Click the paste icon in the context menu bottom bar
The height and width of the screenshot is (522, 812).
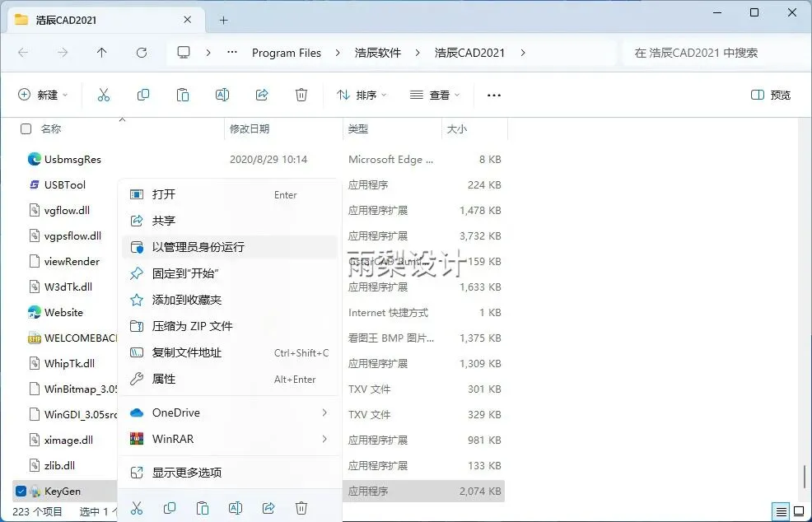(203, 508)
